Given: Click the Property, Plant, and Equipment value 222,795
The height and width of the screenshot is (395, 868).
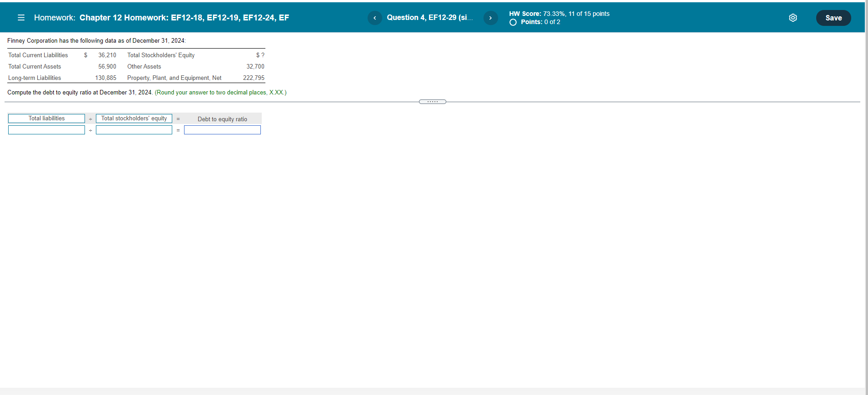Looking at the screenshot, I should (x=254, y=78).
